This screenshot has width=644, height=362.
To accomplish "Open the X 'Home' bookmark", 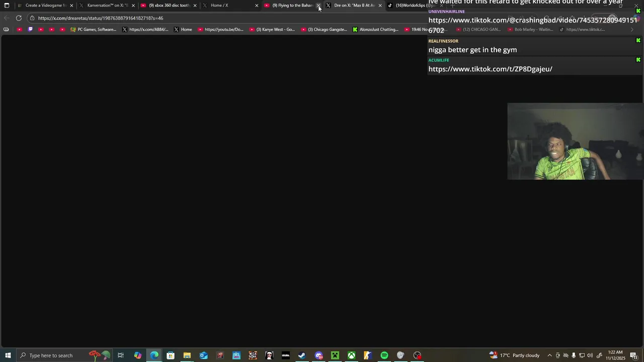I will click(183, 30).
